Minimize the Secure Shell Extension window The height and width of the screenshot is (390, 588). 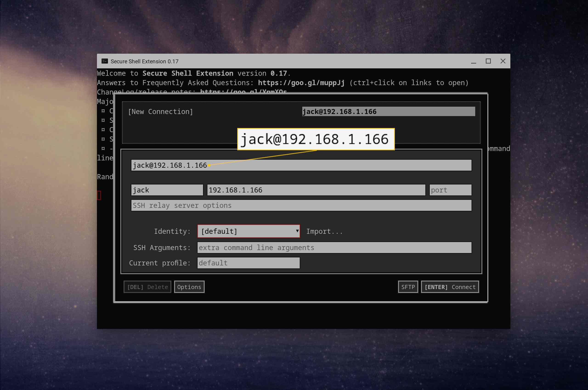point(473,61)
